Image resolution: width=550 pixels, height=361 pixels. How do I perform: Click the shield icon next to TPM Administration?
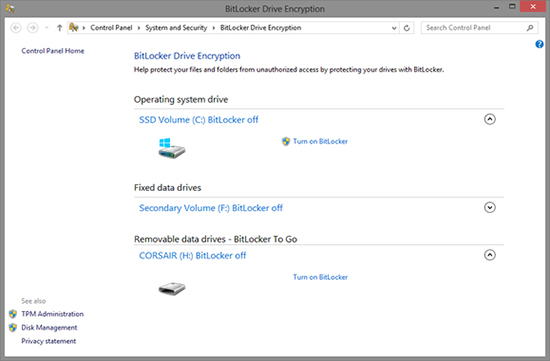[13, 314]
